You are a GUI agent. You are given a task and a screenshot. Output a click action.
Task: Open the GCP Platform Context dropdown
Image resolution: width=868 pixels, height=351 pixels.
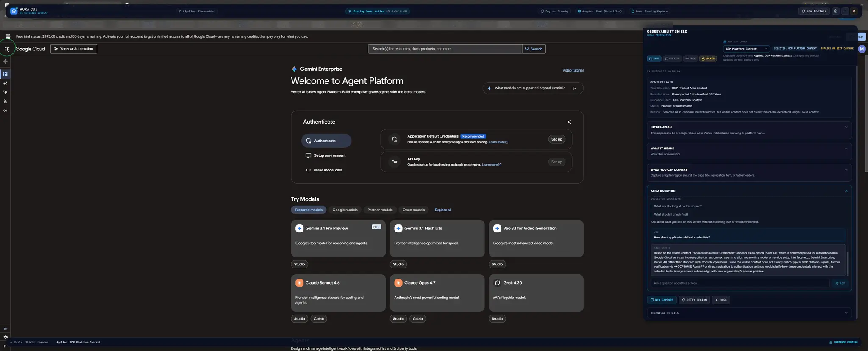746,49
